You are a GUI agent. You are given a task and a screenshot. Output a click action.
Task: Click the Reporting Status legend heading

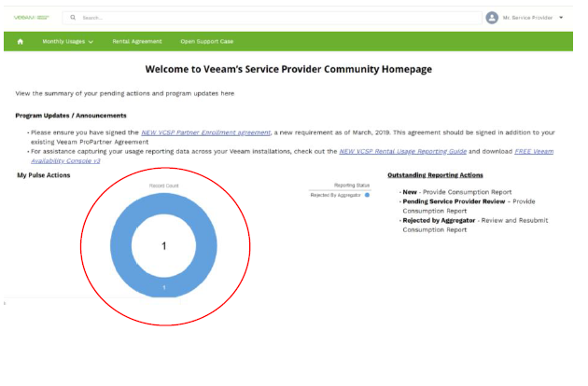pyautogui.click(x=352, y=186)
